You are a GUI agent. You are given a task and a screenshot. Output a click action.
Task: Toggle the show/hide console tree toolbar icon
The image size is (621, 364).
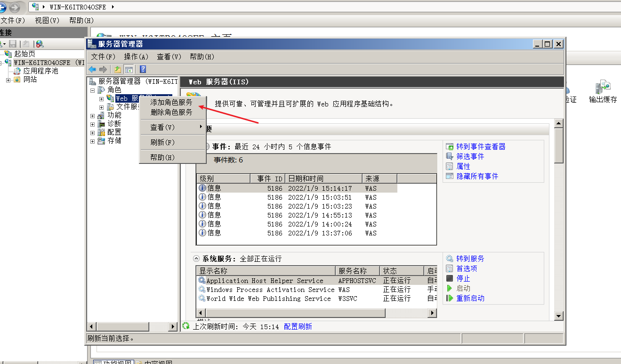pyautogui.click(x=129, y=69)
